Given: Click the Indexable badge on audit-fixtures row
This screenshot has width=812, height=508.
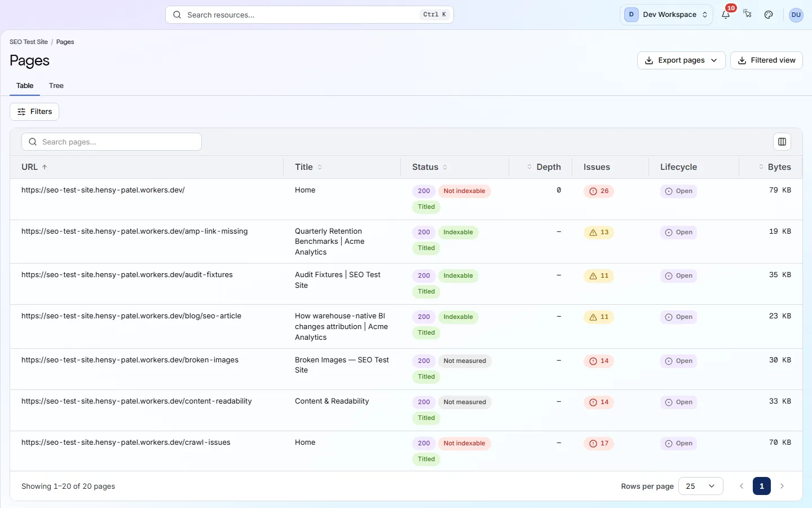Looking at the screenshot, I should click(458, 276).
